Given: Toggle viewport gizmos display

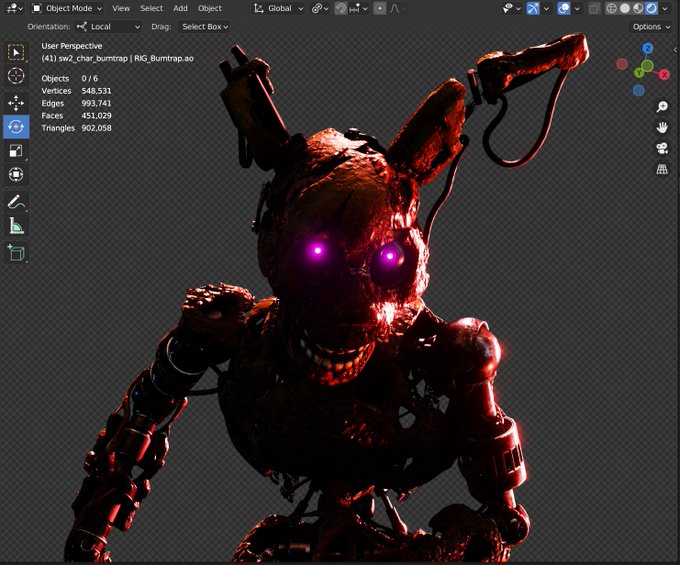Looking at the screenshot, I should (533, 8).
